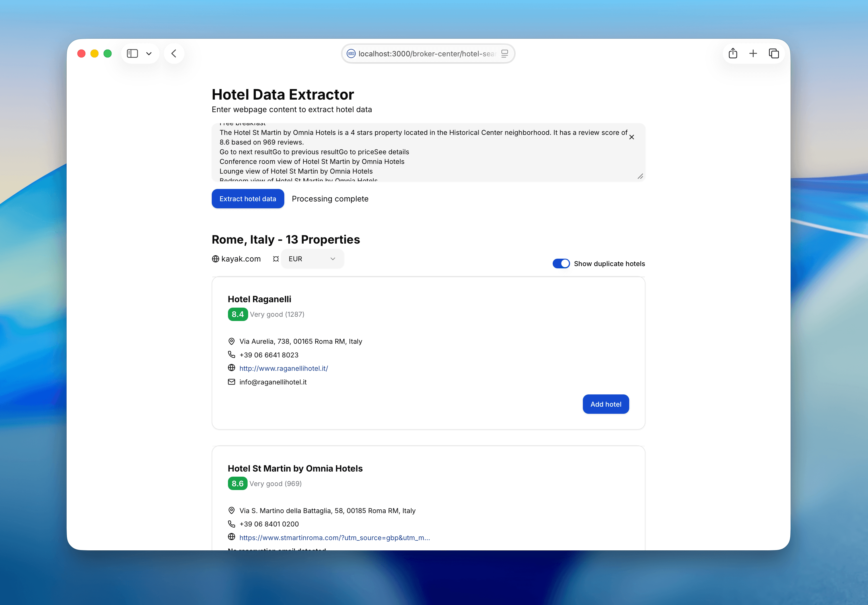
Task: Click the Hotel Data Extractor heading
Action: point(283,94)
